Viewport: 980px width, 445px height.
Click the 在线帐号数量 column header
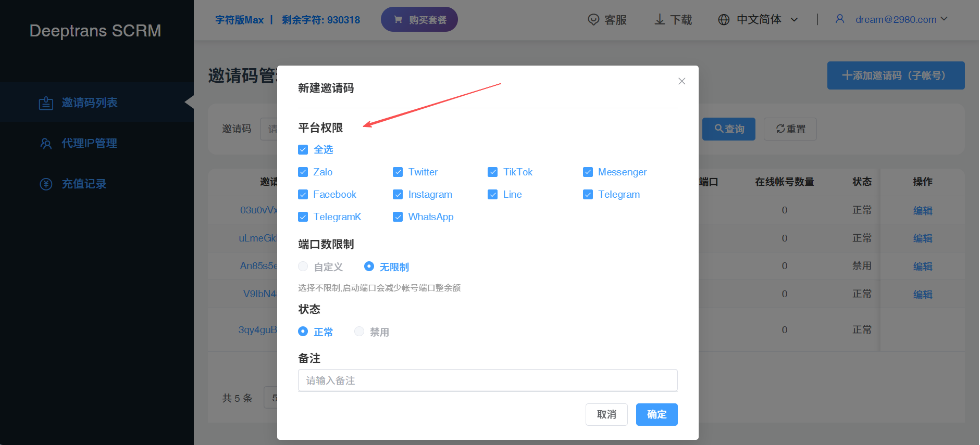tap(785, 182)
